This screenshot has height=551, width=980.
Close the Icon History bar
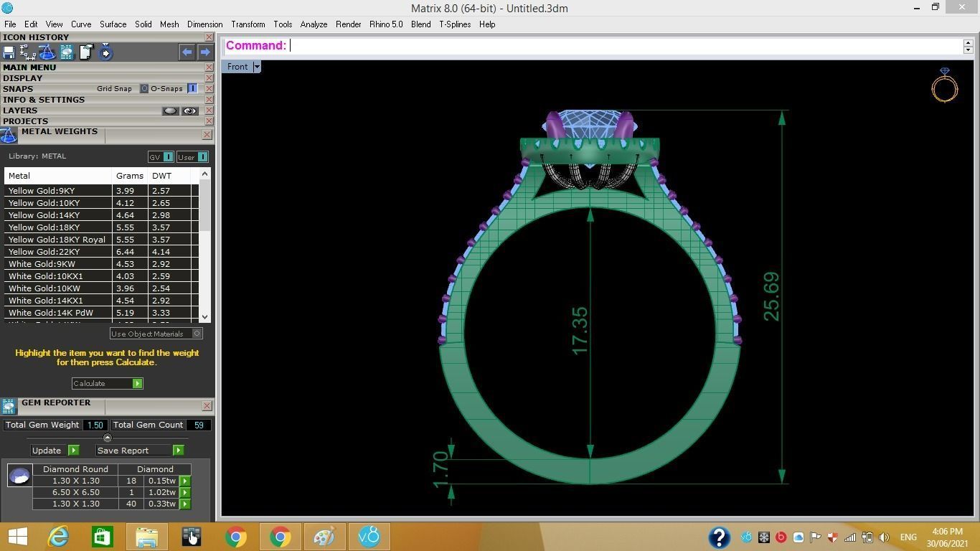209,37
